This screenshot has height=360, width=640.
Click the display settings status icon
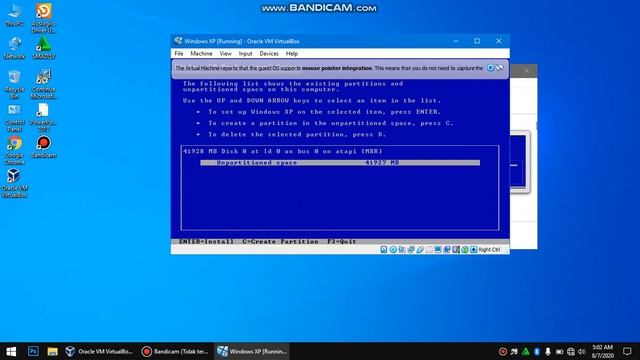[x=438, y=249]
